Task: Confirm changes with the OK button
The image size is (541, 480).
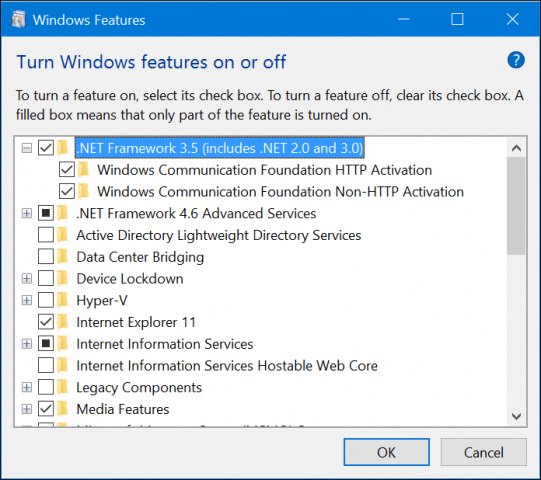Action: point(386,452)
